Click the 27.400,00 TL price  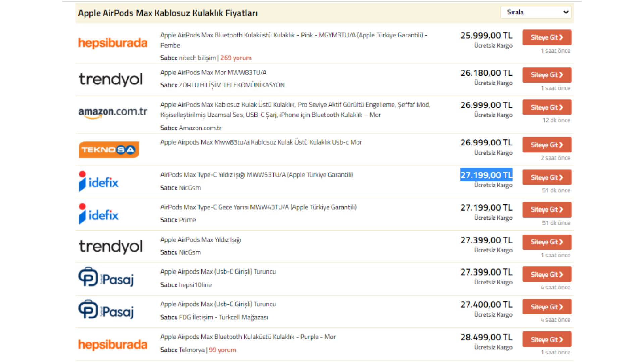point(486,304)
